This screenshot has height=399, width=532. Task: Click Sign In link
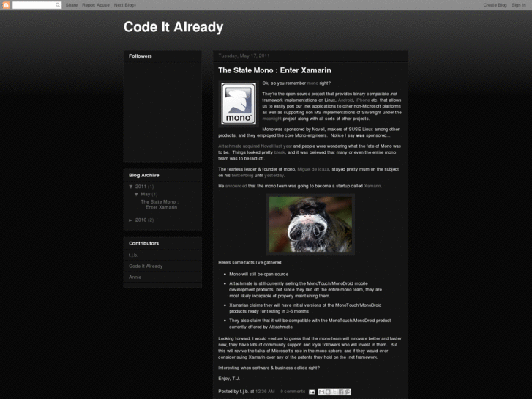coord(518,5)
